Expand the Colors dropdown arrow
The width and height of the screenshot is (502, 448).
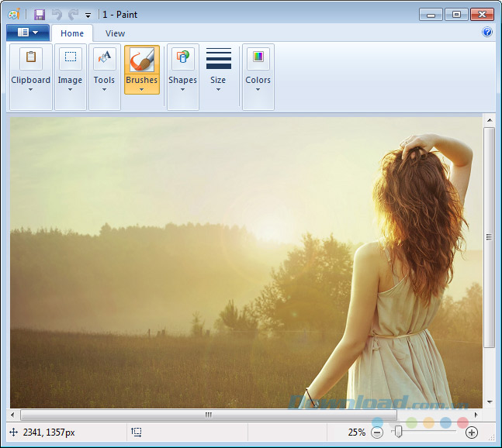[x=258, y=89]
